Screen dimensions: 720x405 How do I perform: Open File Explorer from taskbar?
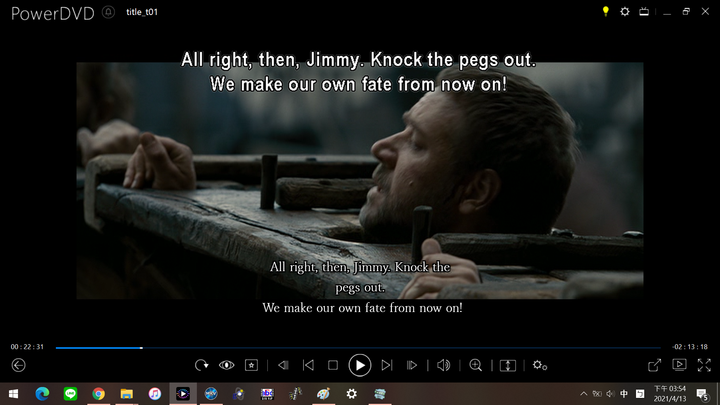[126, 394]
